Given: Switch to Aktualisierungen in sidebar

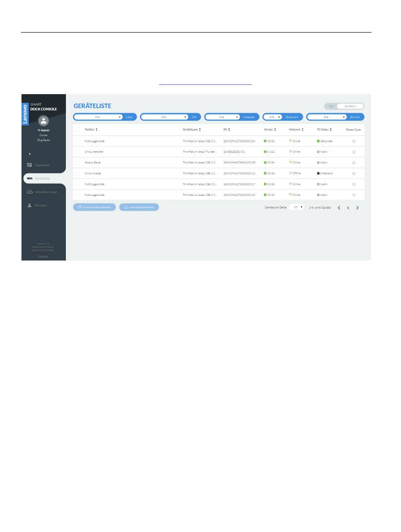Looking at the screenshot, I should (42, 192).
